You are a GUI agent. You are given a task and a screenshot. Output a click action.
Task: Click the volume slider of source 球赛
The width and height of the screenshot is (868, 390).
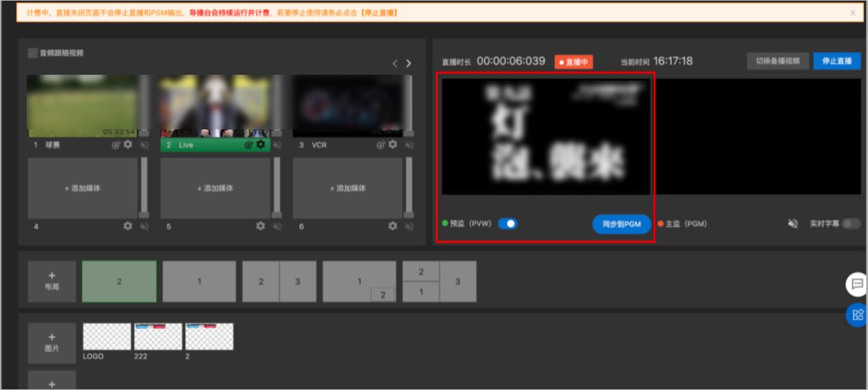point(144,106)
